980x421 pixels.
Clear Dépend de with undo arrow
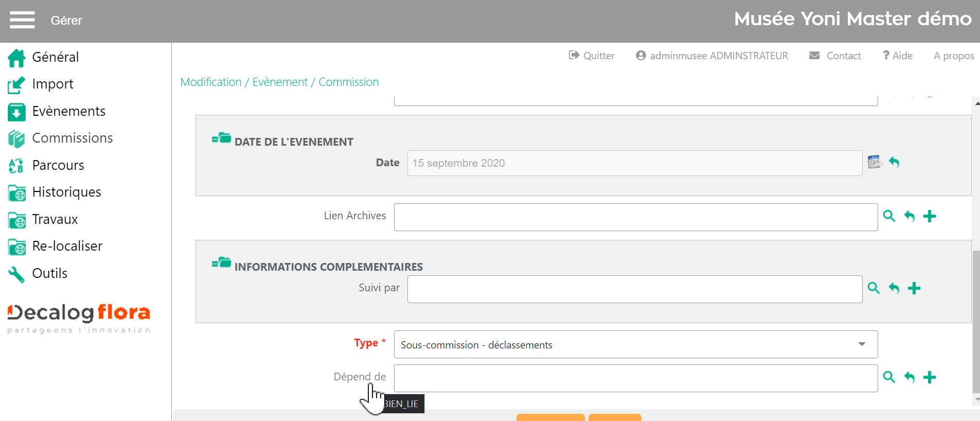(909, 377)
